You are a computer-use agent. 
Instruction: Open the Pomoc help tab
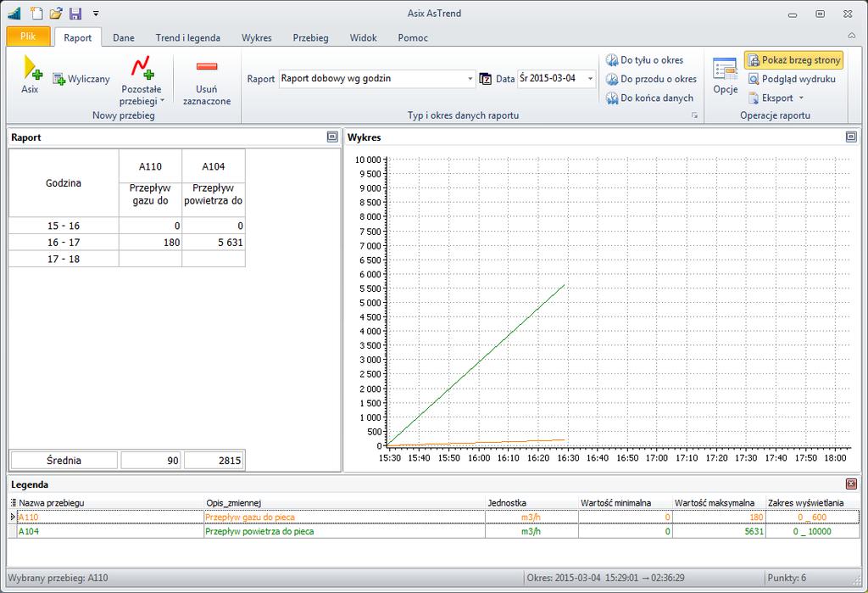point(413,37)
